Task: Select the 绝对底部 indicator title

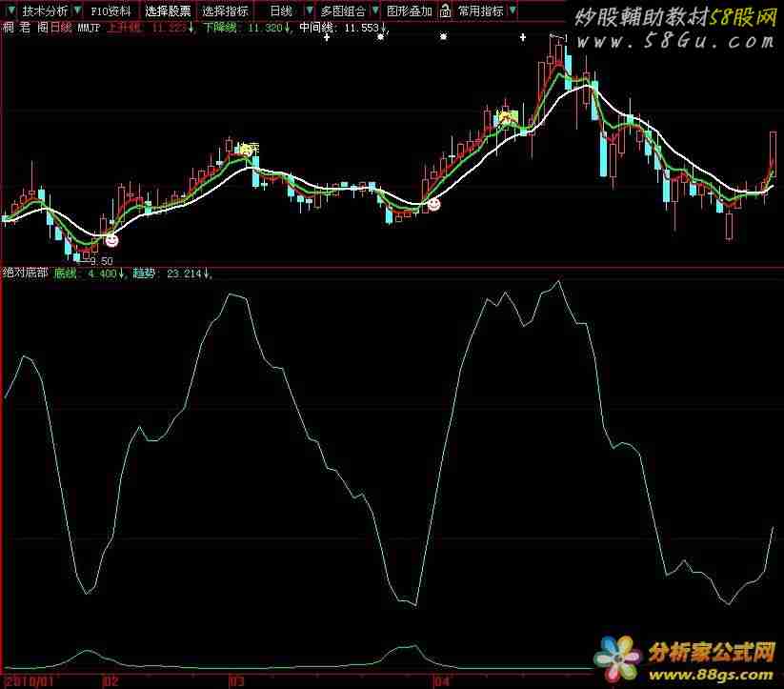Action: [26, 273]
